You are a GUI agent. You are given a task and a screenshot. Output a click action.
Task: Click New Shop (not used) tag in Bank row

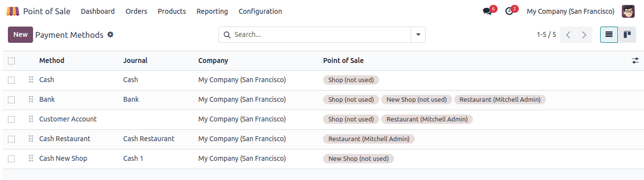point(417,99)
